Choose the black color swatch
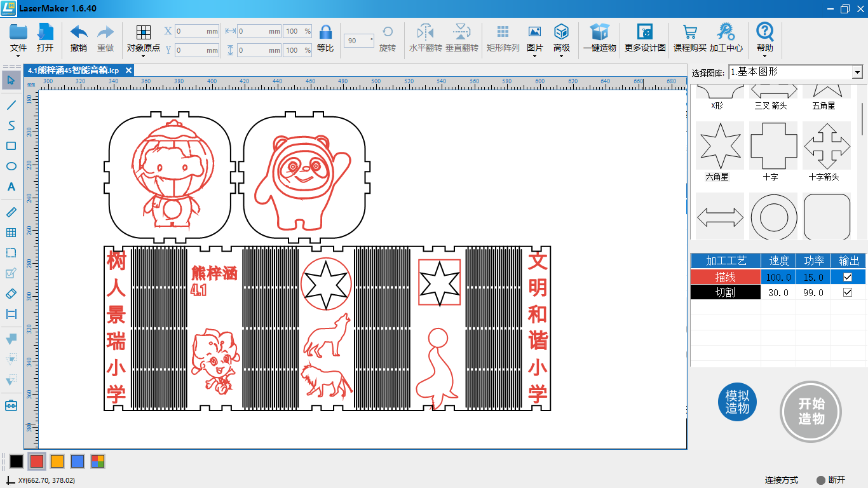 click(x=17, y=461)
